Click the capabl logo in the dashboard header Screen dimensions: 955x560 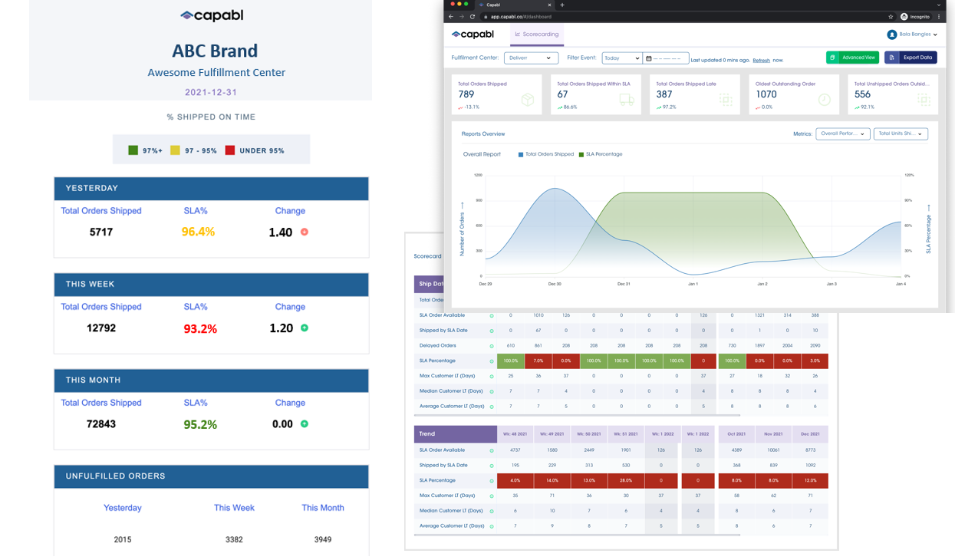(x=473, y=35)
